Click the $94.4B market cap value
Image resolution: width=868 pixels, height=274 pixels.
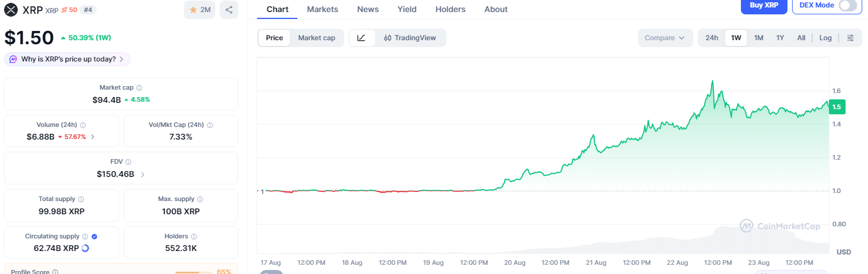[106, 99]
